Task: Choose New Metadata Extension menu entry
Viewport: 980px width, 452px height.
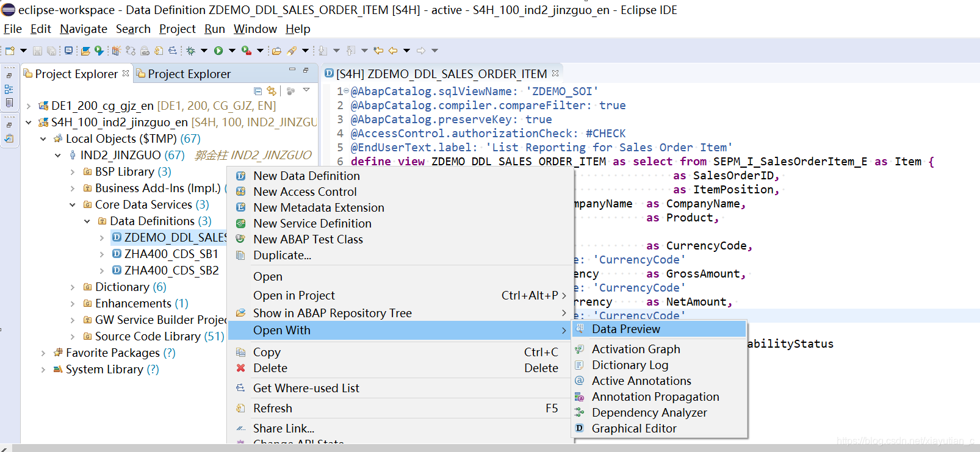Action: tap(400, 207)
